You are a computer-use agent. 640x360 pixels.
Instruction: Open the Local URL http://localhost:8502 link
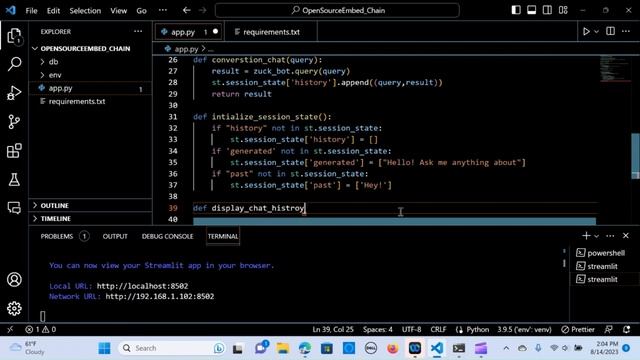tap(142, 286)
